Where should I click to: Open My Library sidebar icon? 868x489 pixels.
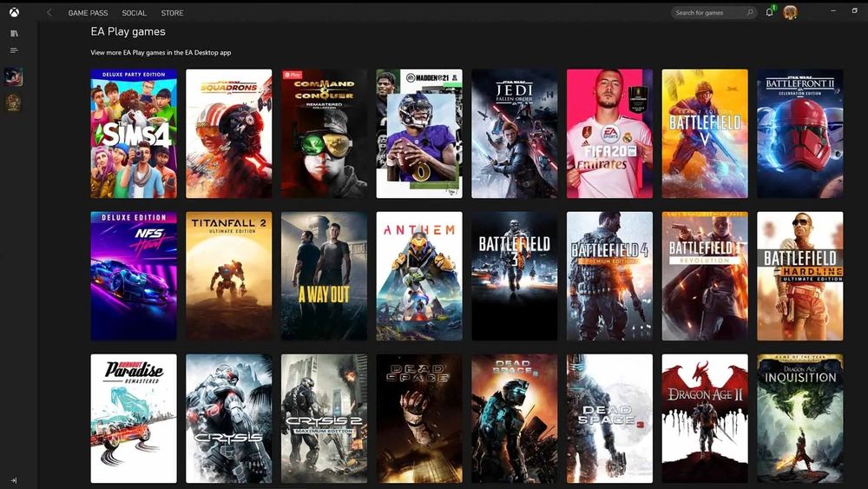[x=15, y=33]
